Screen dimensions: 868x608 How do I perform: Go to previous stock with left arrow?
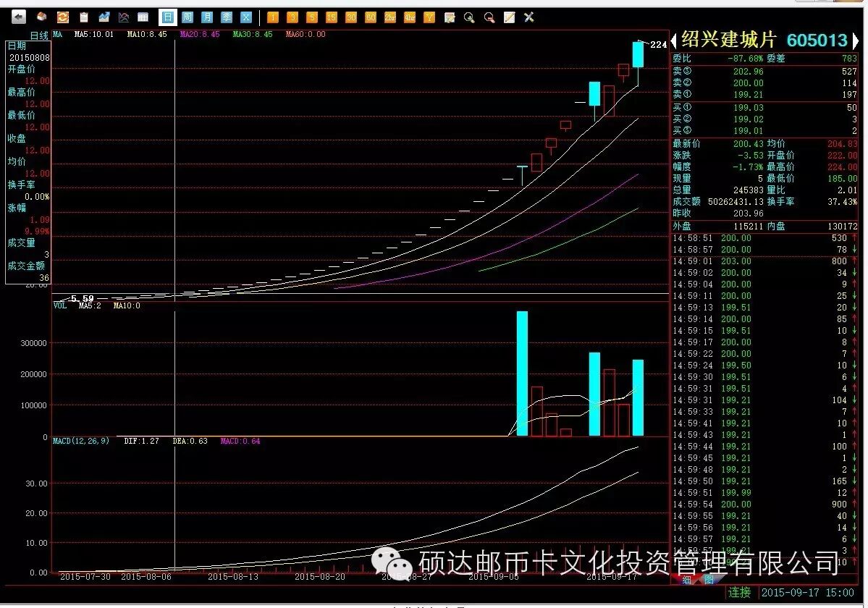click(674, 41)
